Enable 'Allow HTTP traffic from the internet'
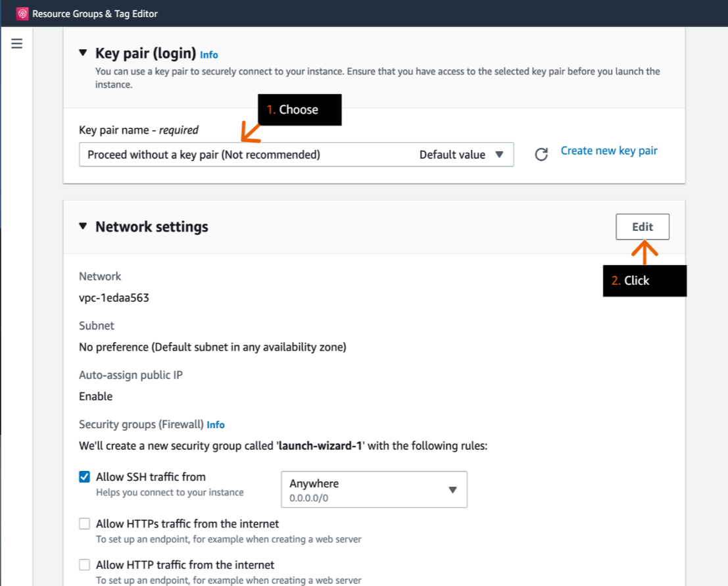 click(x=84, y=564)
